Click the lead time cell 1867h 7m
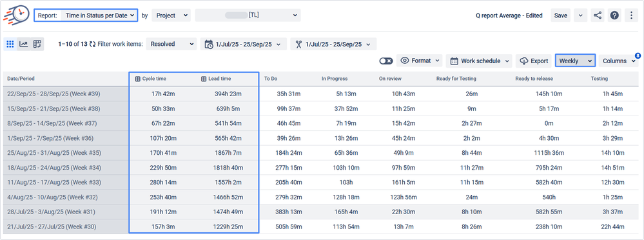The image size is (644, 240). pos(228,153)
